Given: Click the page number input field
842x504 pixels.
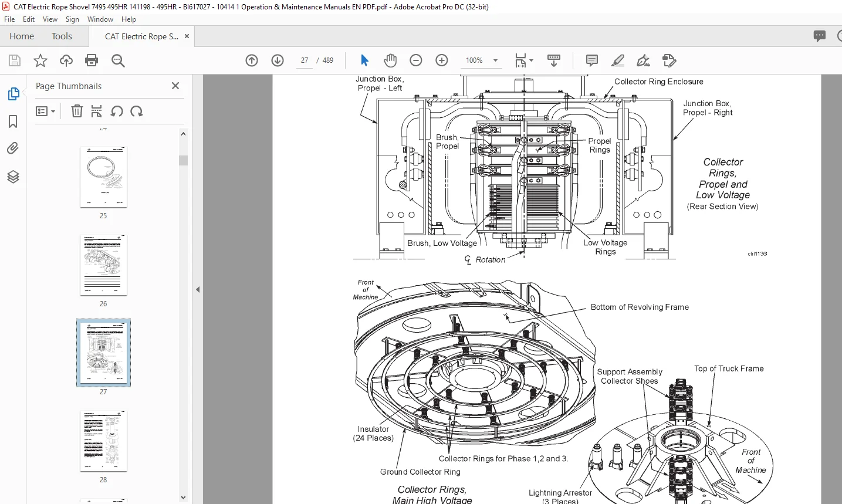Looking at the screenshot, I should [x=305, y=60].
